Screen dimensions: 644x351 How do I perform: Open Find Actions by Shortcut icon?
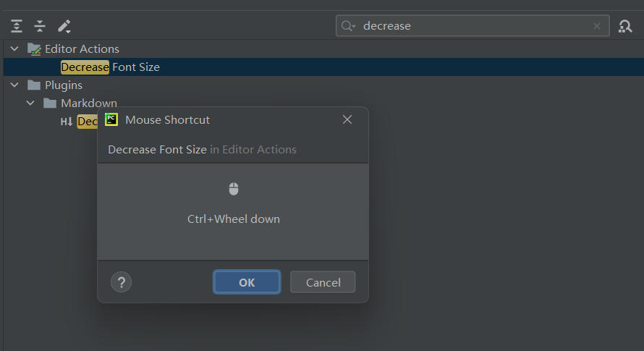click(625, 26)
